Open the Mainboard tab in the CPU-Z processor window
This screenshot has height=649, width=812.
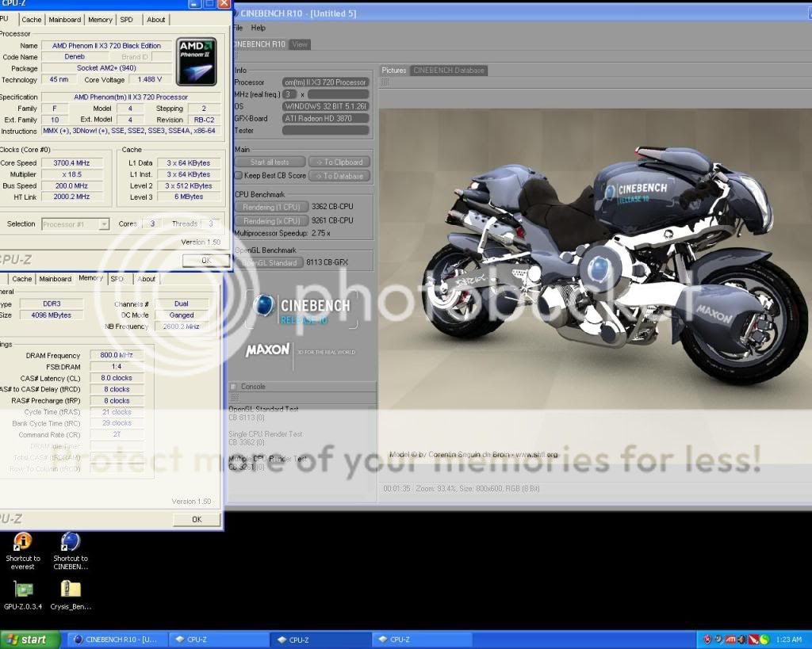[x=65, y=20]
